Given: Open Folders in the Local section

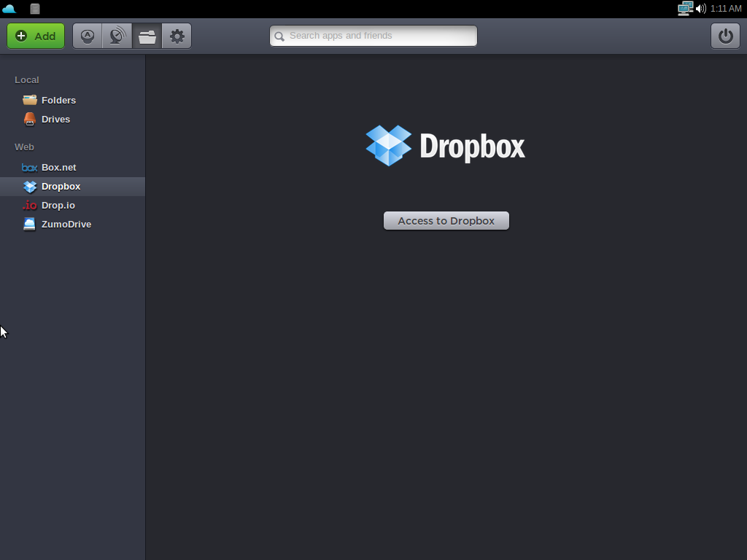Looking at the screenshot, I should tap(72, 100).
